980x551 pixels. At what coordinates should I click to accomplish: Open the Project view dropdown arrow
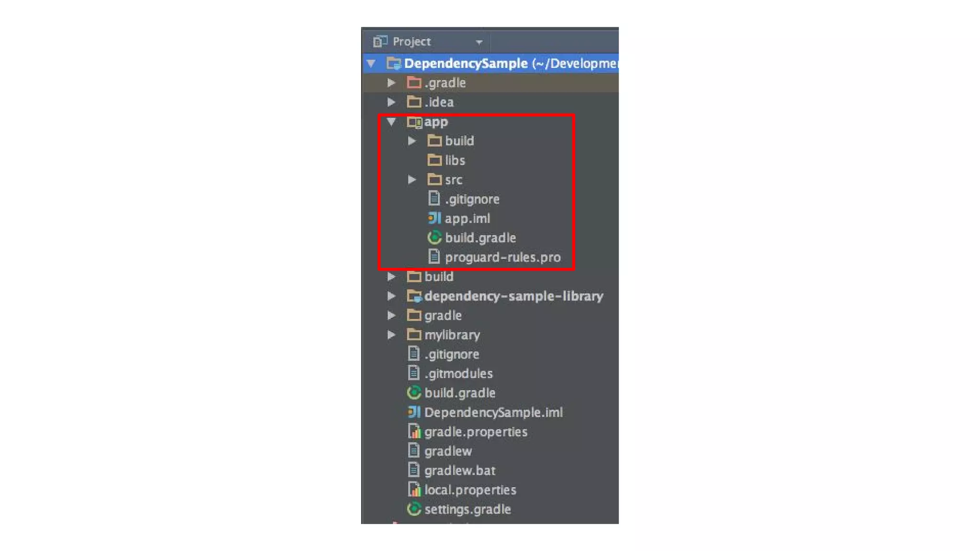[479, 43]
